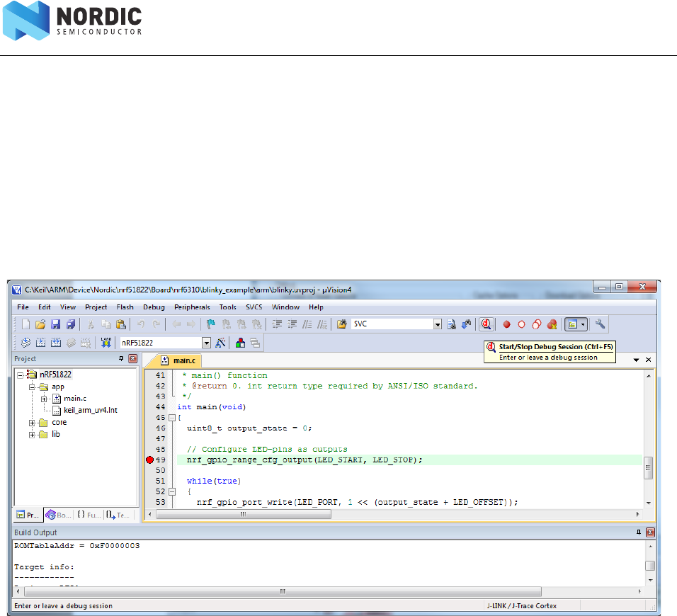Open the Peripherals menu
This screenshot has width=677, height=616.
(x=192, y=307)
